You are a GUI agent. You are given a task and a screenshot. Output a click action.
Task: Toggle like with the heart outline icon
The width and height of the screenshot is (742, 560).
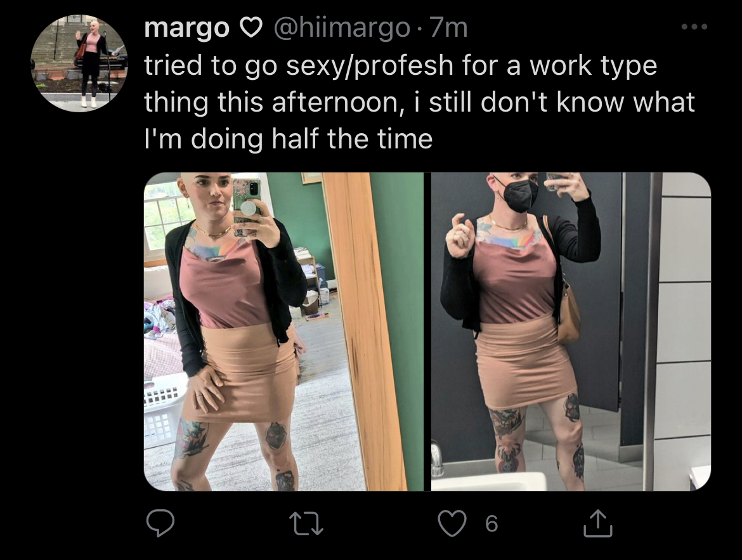click(x=452, y=523)
